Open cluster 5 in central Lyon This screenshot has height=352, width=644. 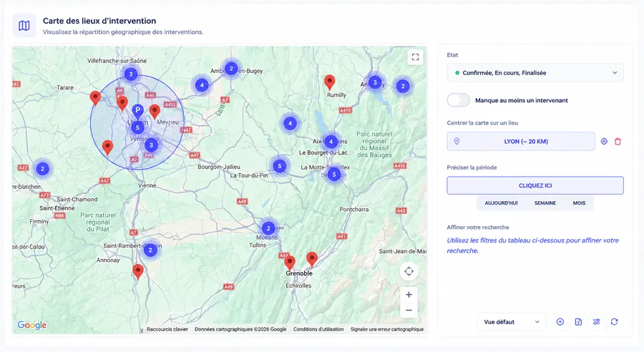click(x=137, y=127)
